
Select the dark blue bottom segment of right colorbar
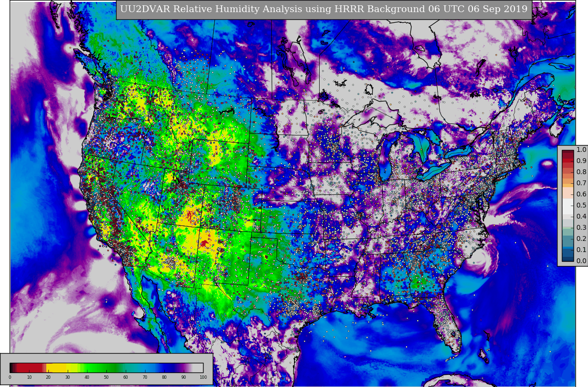point(568,258)
